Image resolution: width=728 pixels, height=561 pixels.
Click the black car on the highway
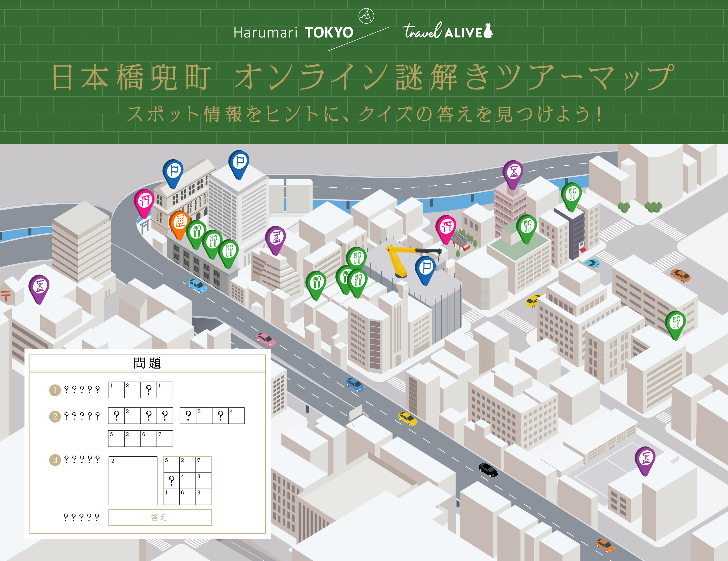[x=488, y=469]
